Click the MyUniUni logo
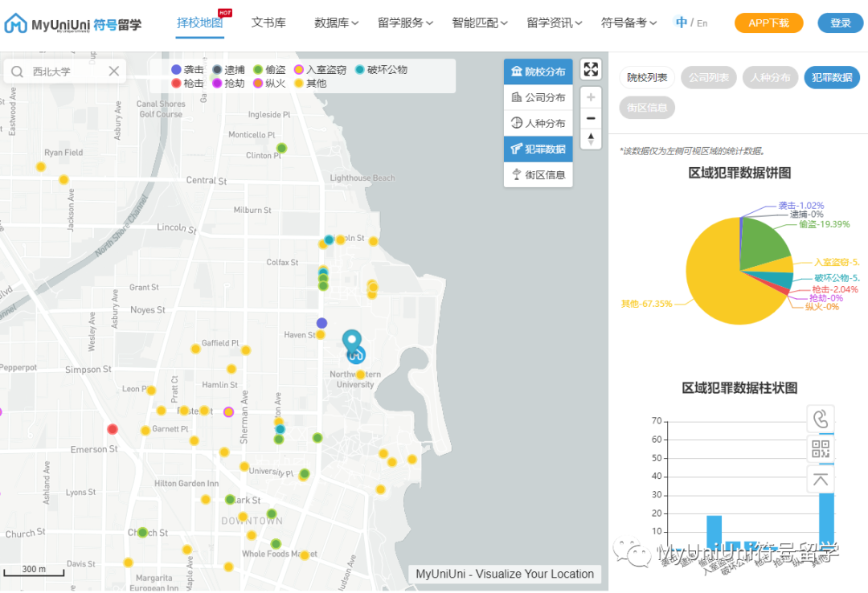Screen dimensions: 868x593 coord(72,24)
